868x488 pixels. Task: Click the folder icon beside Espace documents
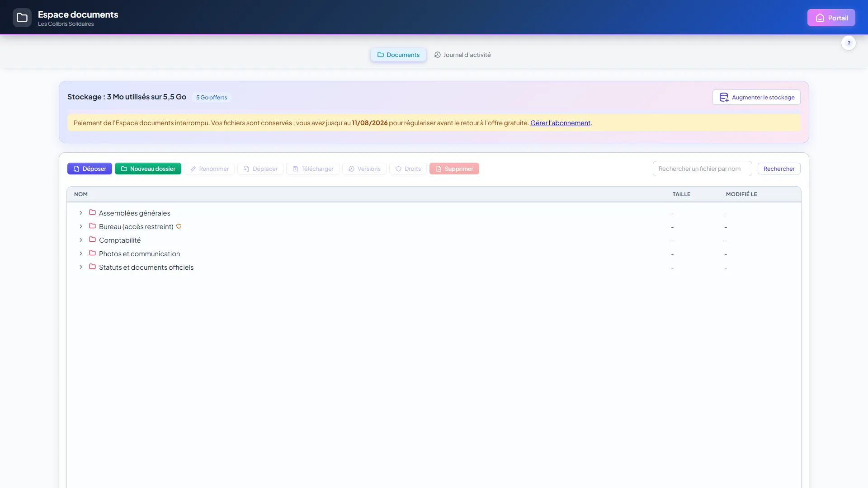click(x=22, y=18)
